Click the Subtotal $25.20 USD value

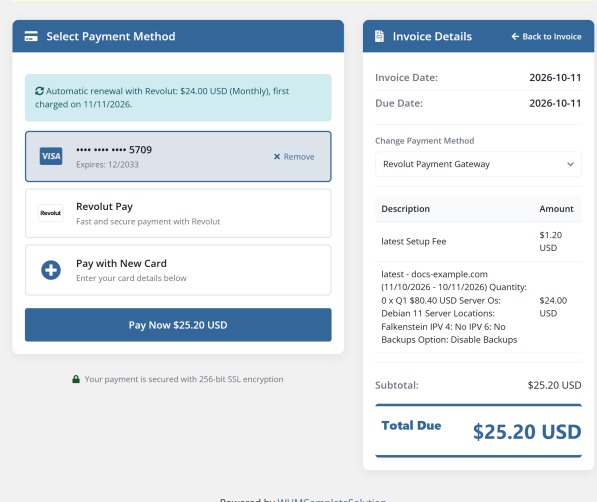coord(554,385)
